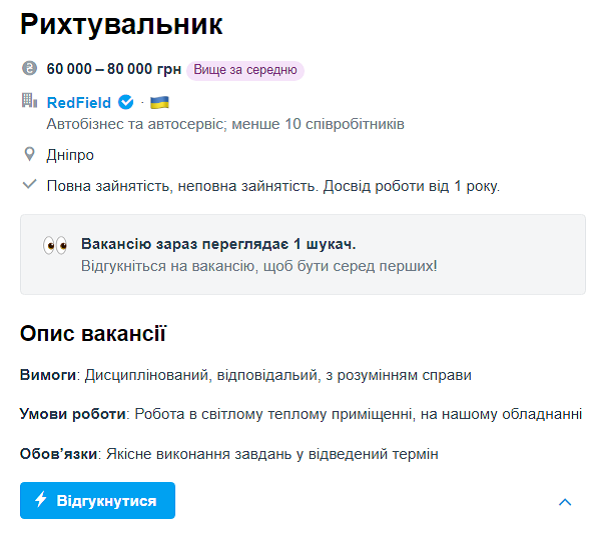Click the Вимоги requirements line
This screenshot has height=535, width=600.
tap(245, 375)
